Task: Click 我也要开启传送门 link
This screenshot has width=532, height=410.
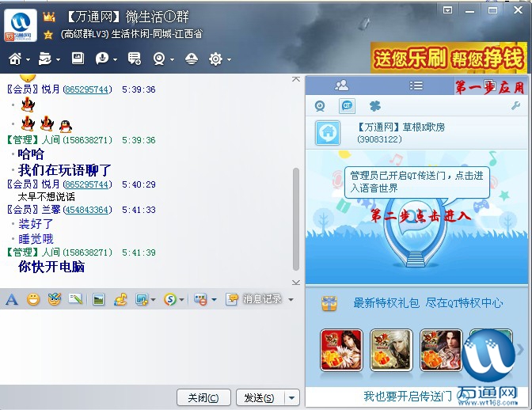Action: (408, 396)
